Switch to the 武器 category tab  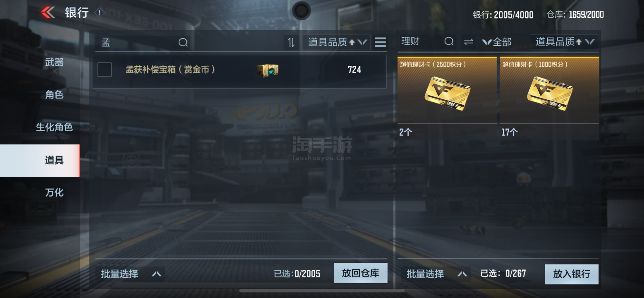(54, 62)
